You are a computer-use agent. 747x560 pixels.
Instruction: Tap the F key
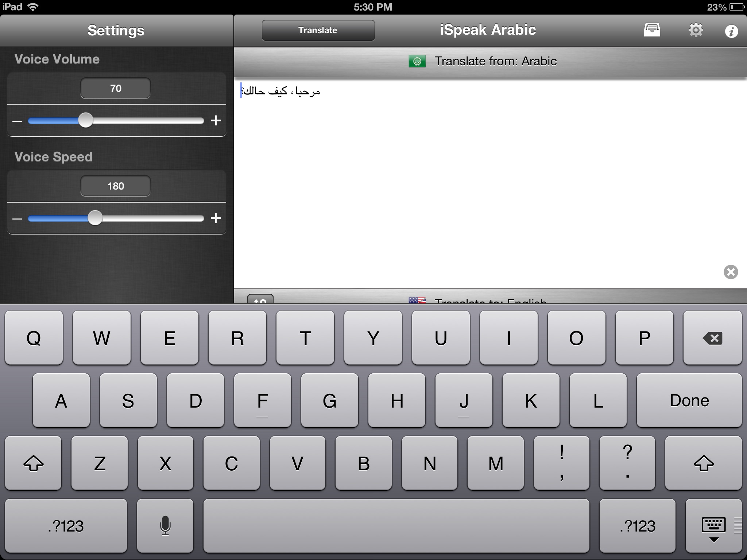[263, 400]
